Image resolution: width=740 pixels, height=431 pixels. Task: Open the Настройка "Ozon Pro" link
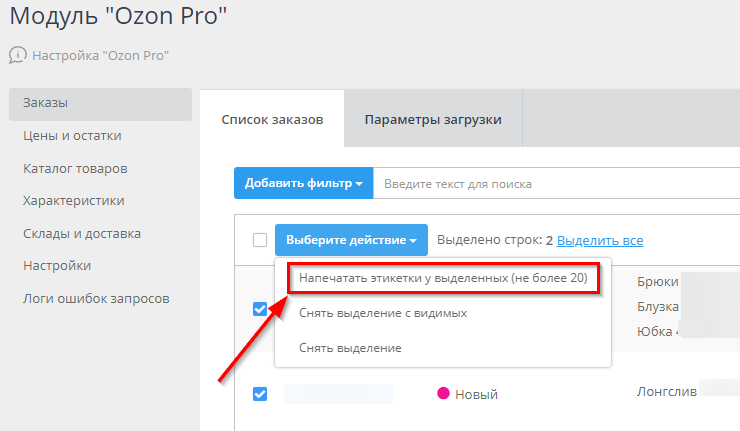100,55
